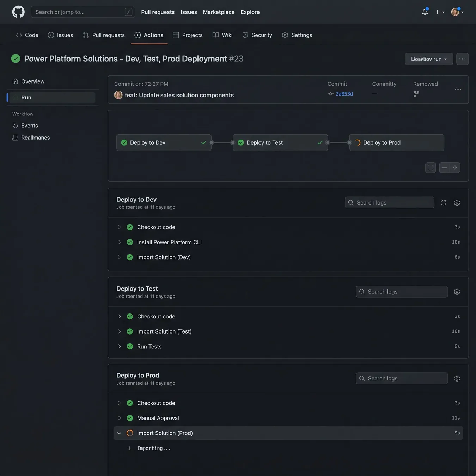Switch to the repository Issues tab
476x476 pixels.
tap(60, 35)
